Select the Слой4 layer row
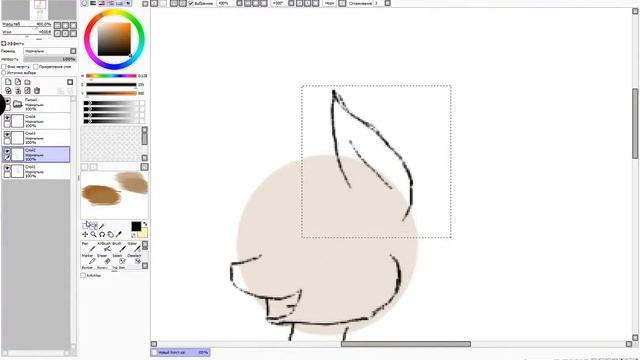Screen dimensions: 640x360 tap(36, 121)
